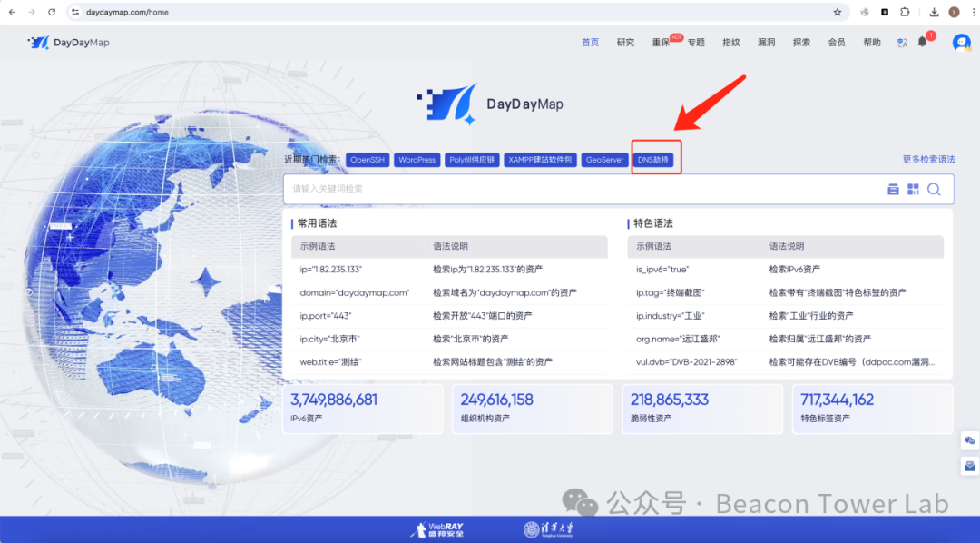Screen dimensions: 980x543
Task: Open 更多检索语法 link
Action: click(x=928, y=159)
